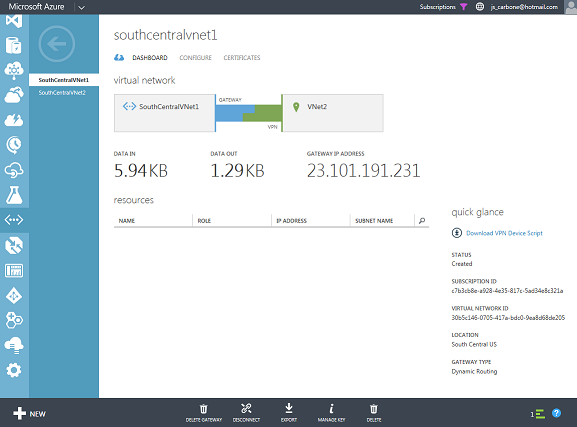Click the DATA OUT value 1.29 KB
Screen dimensions: 577x427
click(x=238, y=170)
